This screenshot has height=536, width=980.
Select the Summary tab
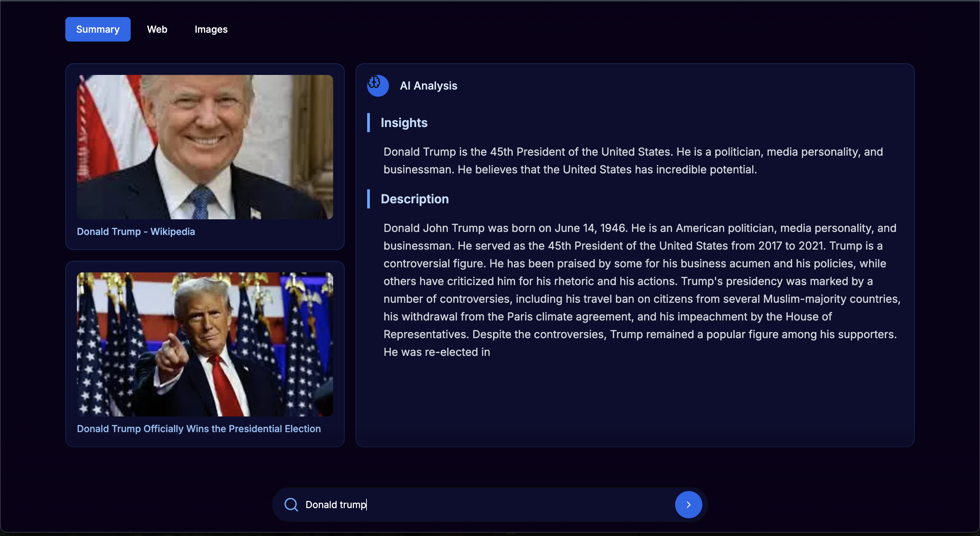click(x=98, y=29)
